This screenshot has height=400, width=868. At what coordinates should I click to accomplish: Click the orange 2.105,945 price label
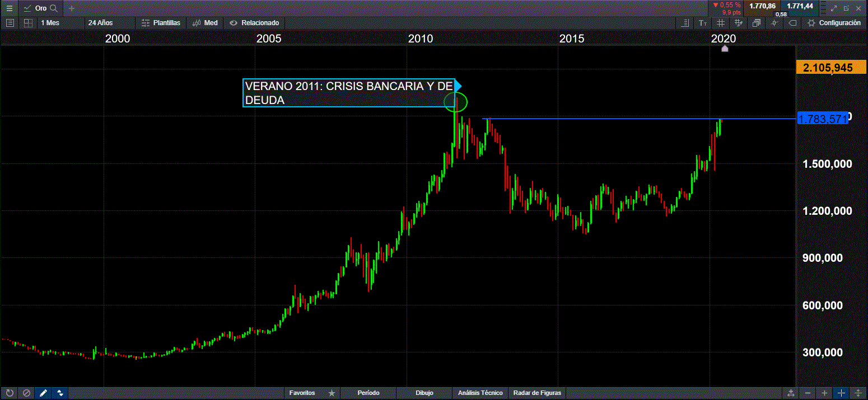(827, 68)
